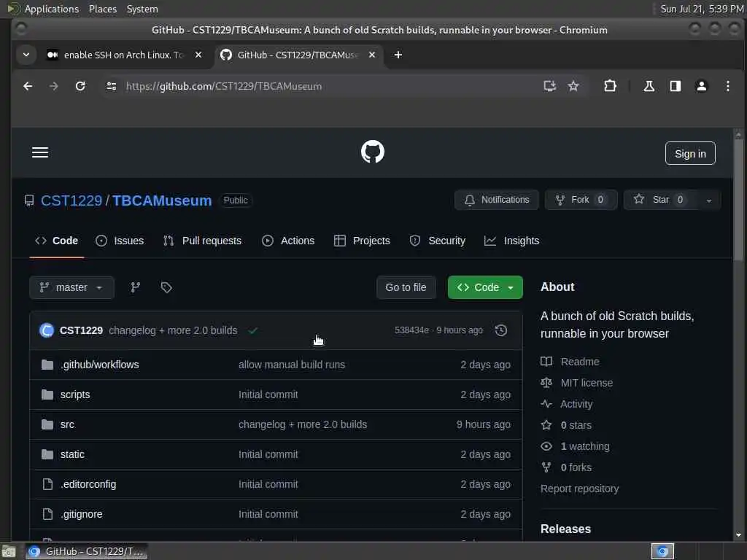This screenshot has width=747, height=560.
Task: Open the Releases heading link
Action: pos(565,529)
